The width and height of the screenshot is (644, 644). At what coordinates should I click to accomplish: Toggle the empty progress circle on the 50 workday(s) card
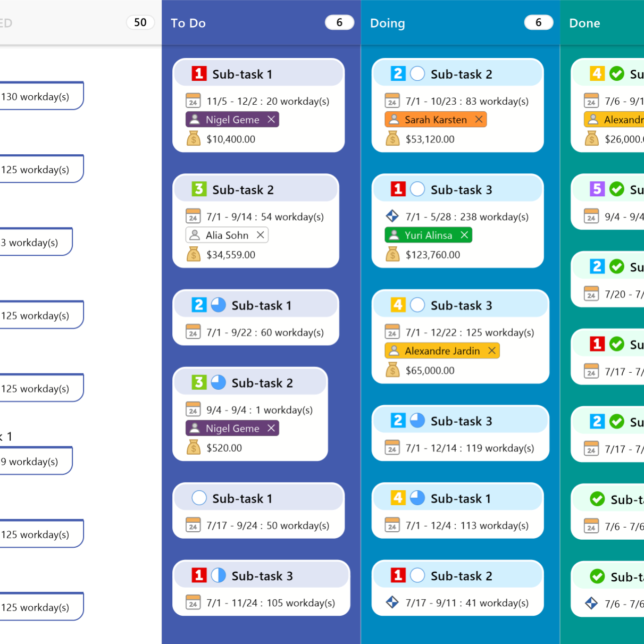pos(199,498)
